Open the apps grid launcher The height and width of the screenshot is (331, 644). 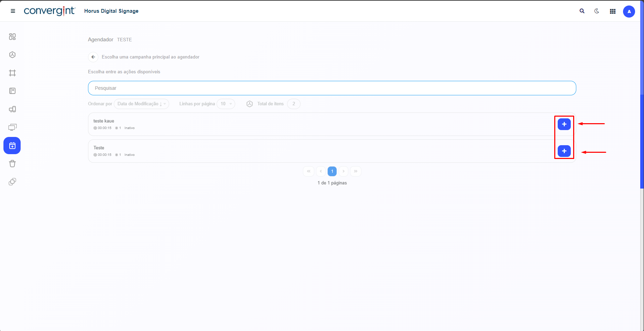(612, 11)
